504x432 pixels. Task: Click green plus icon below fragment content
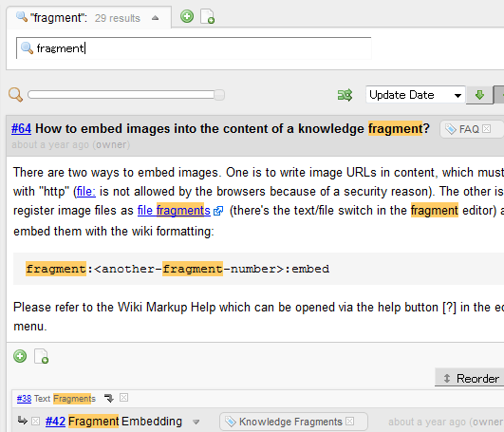[20, 356]
